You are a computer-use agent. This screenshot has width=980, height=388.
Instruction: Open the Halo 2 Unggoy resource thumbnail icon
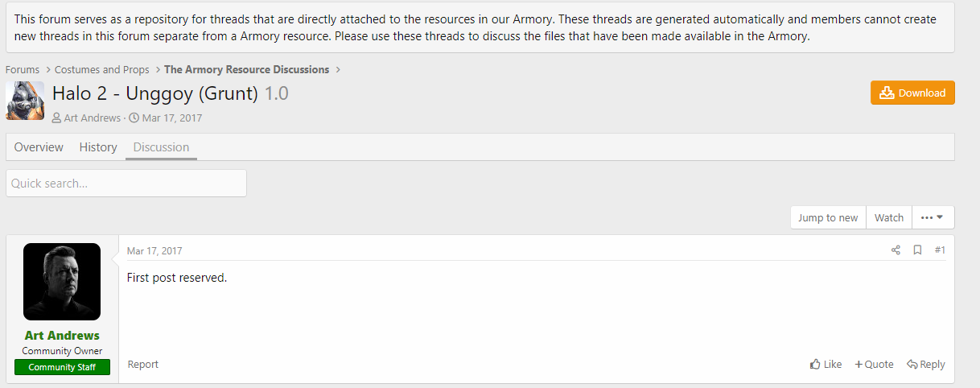(25, 101)
